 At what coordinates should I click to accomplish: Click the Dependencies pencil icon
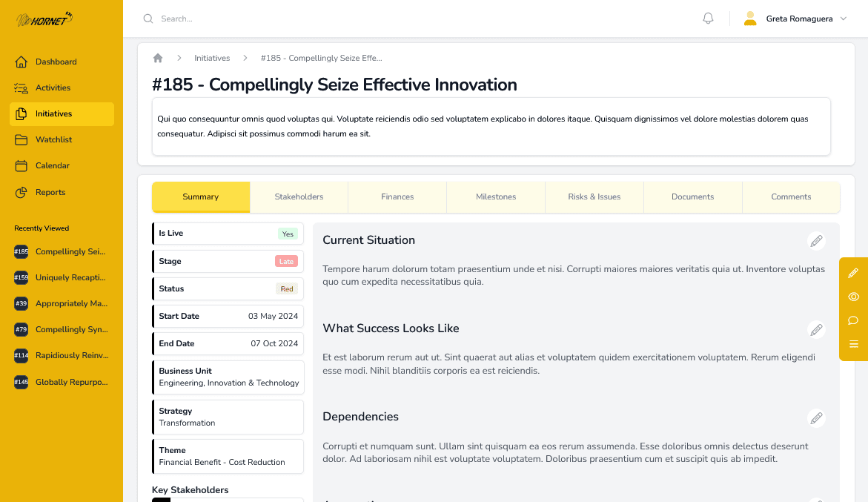(x=816, y=417)
